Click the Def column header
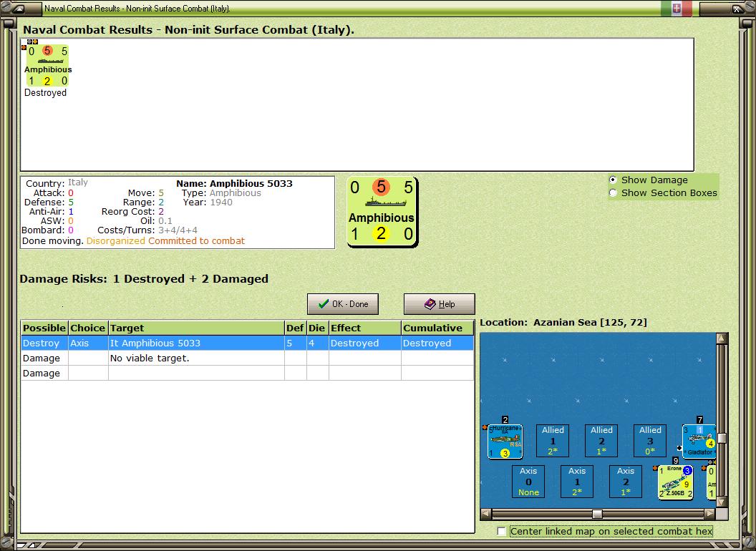The height and width of the screenshot is (551, 756). click(x=295, y=328)
